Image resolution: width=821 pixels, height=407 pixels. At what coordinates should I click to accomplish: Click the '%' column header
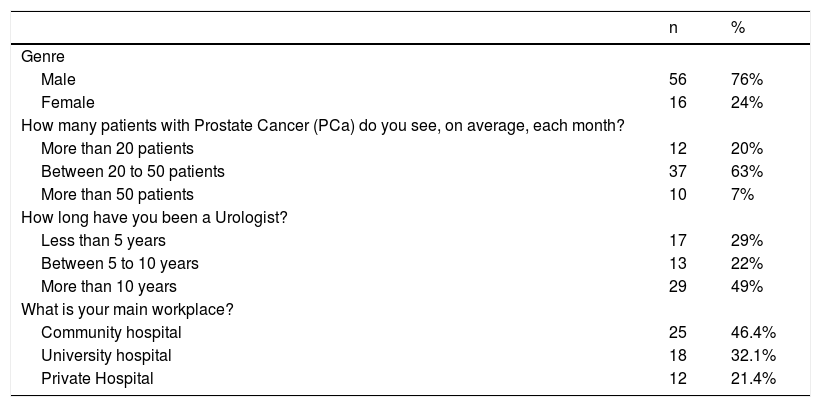tap(738, 29)
